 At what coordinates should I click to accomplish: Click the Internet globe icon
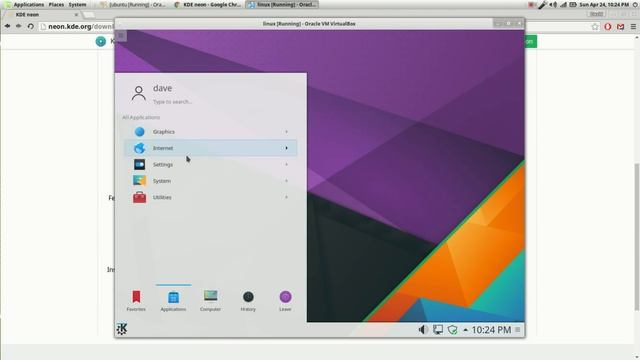[140, 148]
